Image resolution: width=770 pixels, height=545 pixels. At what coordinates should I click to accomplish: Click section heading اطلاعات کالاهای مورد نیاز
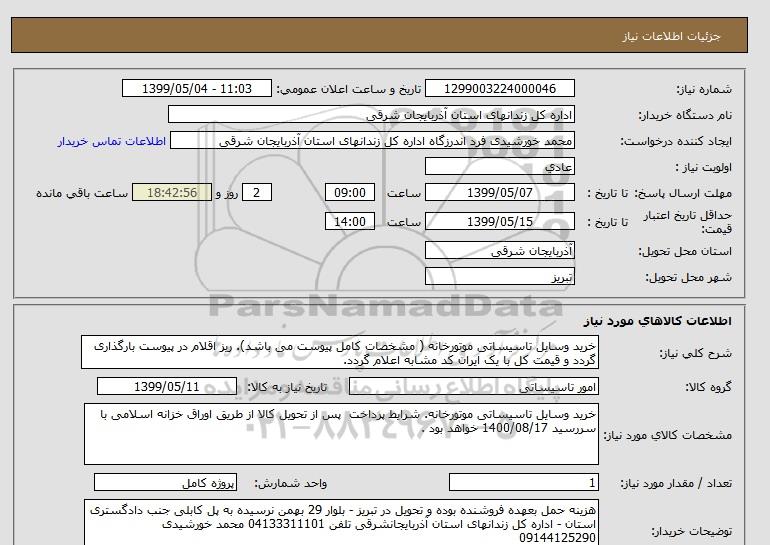point(658,321)
